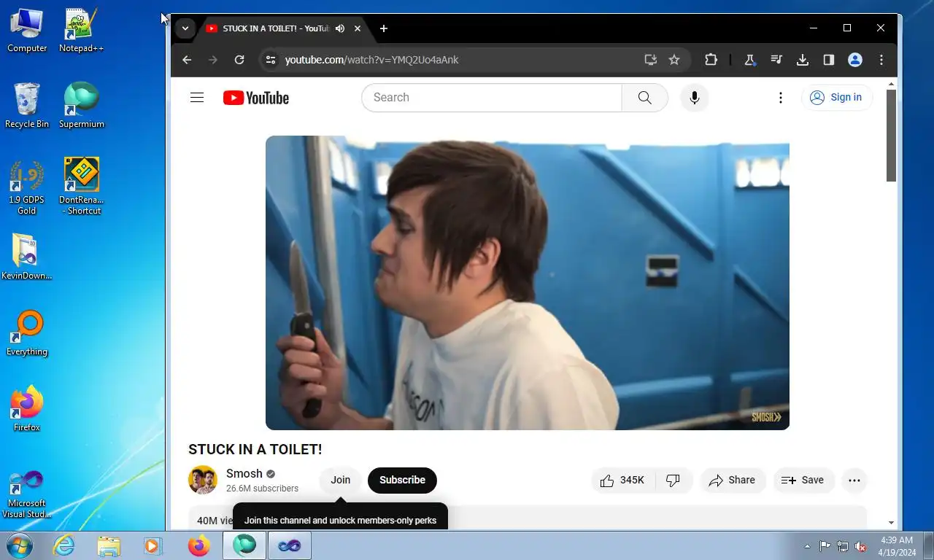
Task: Select the Firefox desktop shortcut
Action: point(27,409)
